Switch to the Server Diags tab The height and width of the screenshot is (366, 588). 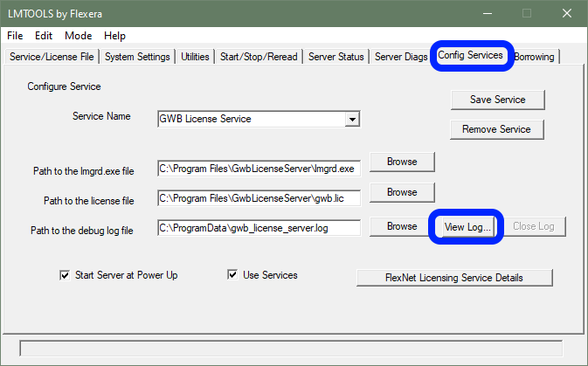click(401, 57)
